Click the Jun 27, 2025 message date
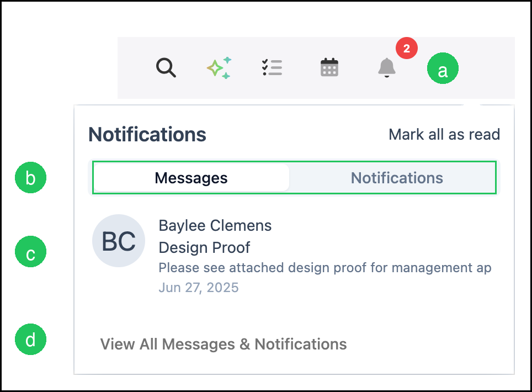Image resolution: width=532 pixels, height=392 pixels. (x=199, y=288)
